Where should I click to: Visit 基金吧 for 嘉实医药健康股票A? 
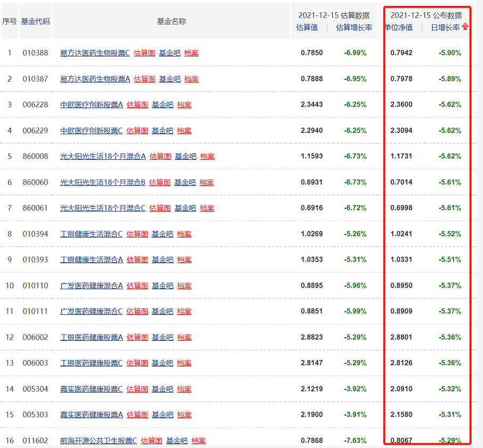tap(162, 414)
